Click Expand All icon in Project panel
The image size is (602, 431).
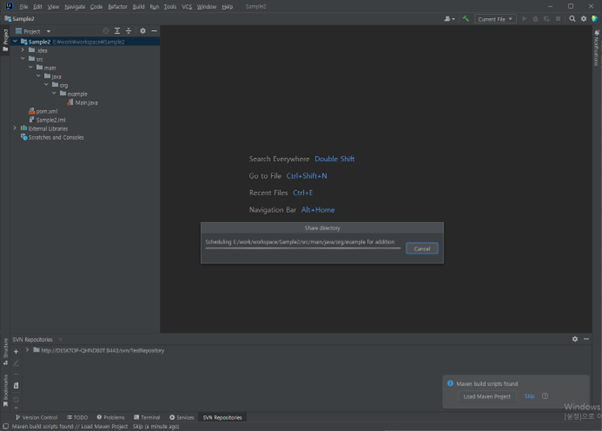(x=117, y=31)
